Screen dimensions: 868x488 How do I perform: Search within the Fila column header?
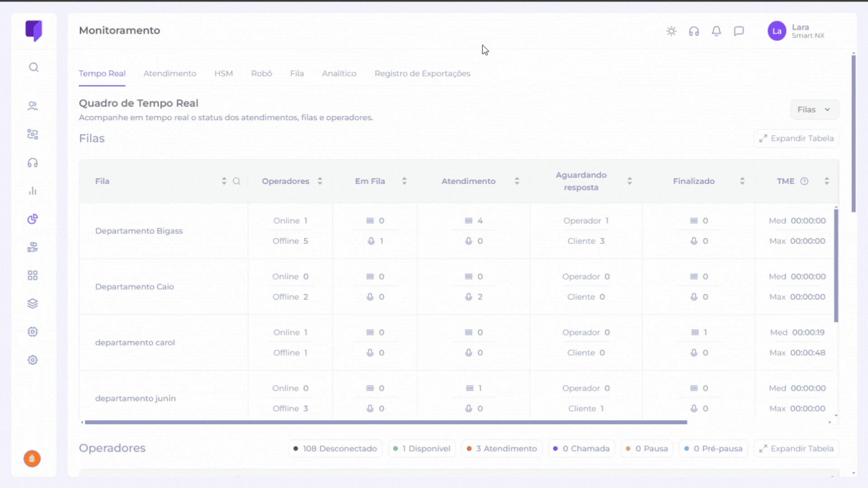pyautogui.click(x=236, y=181)
